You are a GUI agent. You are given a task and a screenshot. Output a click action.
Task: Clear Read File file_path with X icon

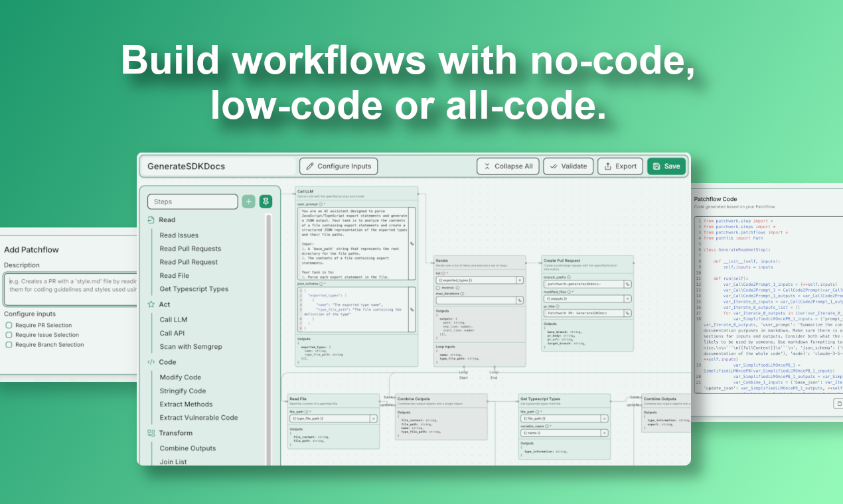[x=373, y=418]
